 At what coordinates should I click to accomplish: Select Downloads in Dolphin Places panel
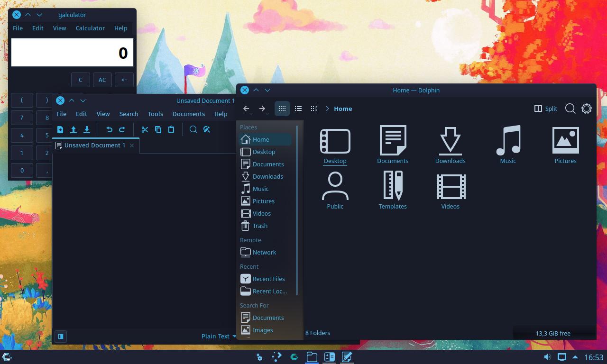(266, 176)
